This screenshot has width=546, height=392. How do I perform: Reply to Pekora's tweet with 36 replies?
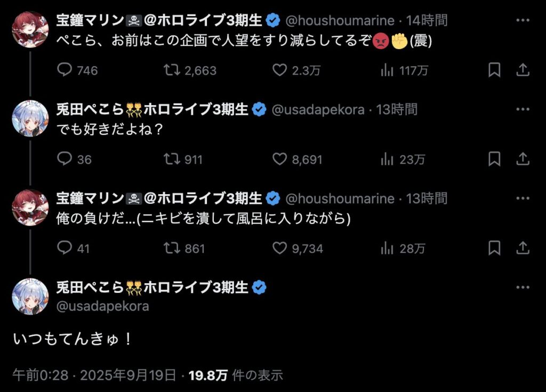pyautogui.click(x=65, y=159)
